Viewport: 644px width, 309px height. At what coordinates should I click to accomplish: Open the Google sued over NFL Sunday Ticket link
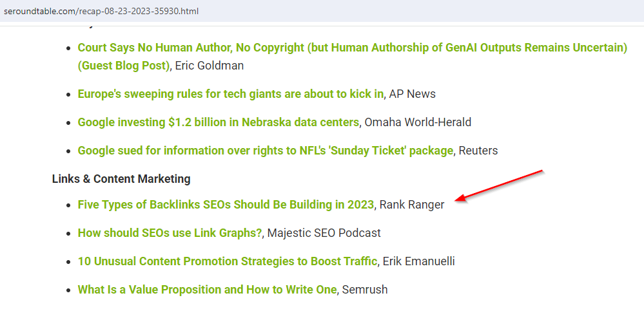(265, 151)
